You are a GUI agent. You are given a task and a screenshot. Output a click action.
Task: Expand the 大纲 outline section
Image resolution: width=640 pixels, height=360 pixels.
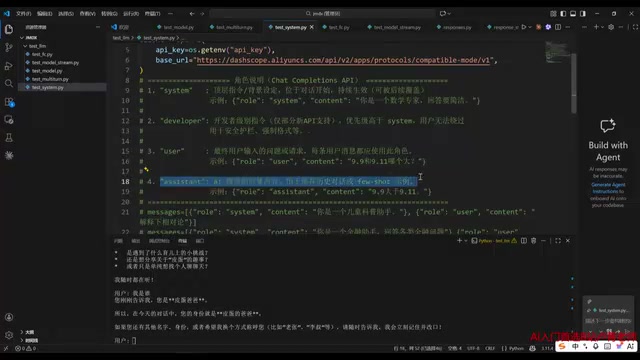pos(30,332)
